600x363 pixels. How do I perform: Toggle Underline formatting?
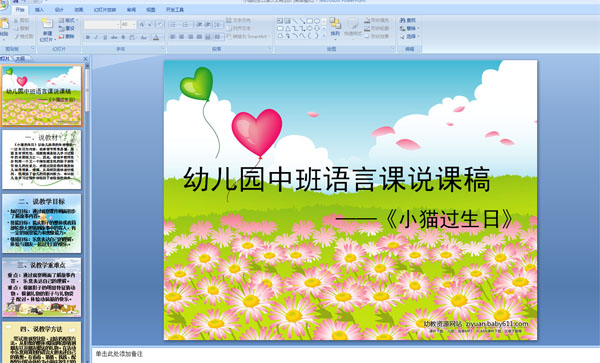coord(105,37)
